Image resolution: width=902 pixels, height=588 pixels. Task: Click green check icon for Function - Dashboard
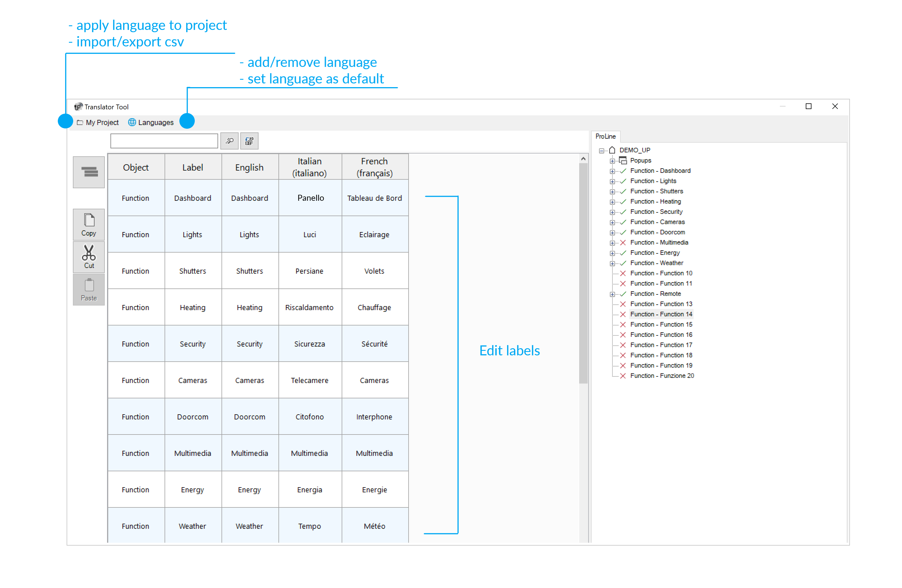click(623, 171)
